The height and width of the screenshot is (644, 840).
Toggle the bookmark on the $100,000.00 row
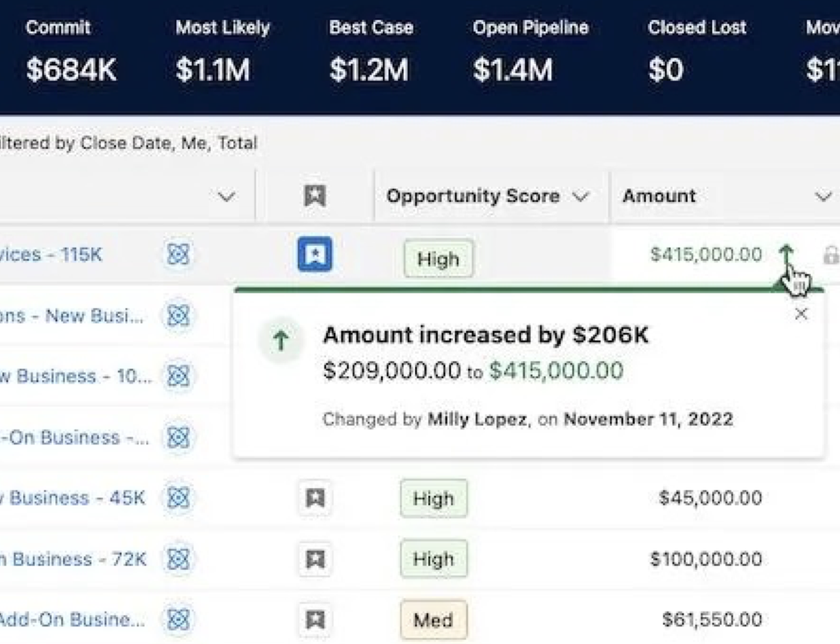point(314,559)
